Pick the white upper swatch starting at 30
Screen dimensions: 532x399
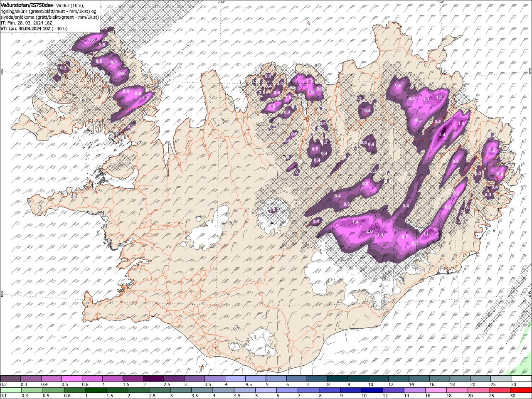521,379
